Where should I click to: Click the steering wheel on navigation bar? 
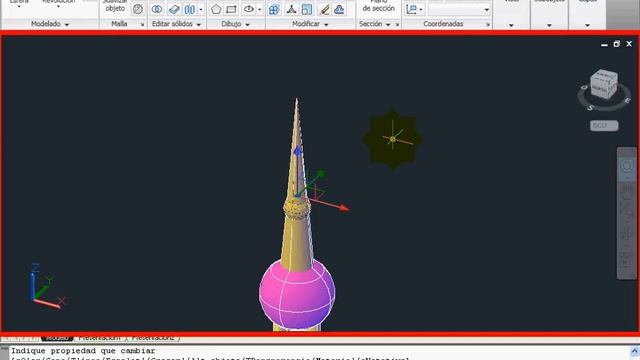click(x=627, y=166)
